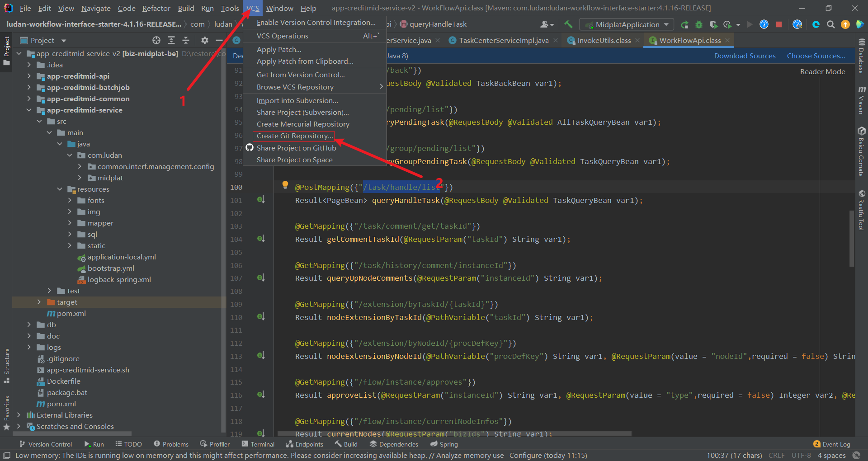This screenshot has width=868, height=461.
Task: Open Project panel settings gear
Action: point(205,40)
